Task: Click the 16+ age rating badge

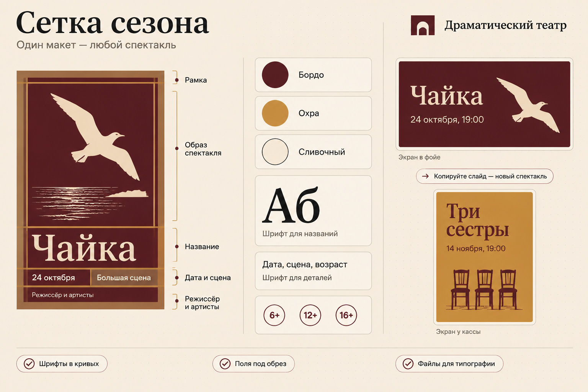Action: [346, 315]
